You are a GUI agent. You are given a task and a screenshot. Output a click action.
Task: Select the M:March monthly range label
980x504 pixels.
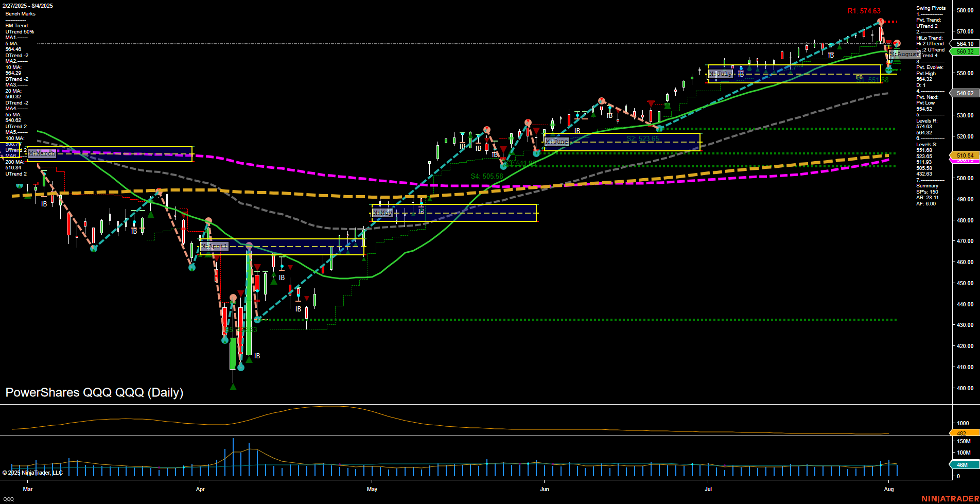(42, 153)
